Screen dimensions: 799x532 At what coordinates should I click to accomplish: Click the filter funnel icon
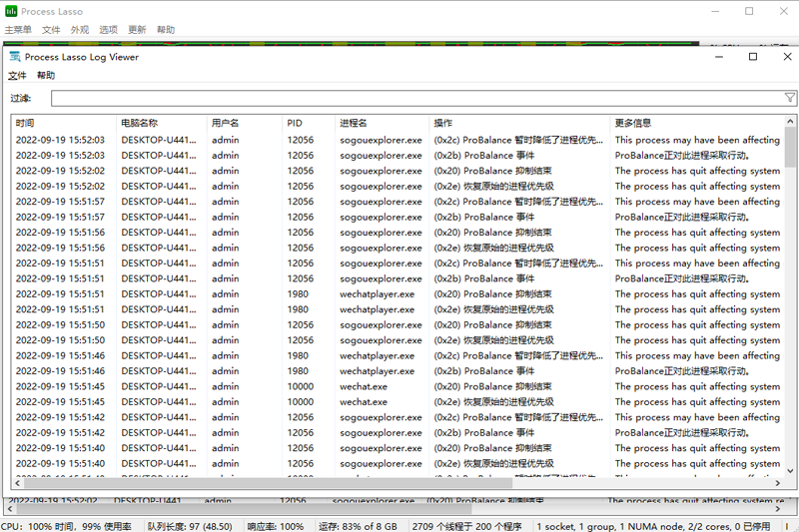(790, 98)
